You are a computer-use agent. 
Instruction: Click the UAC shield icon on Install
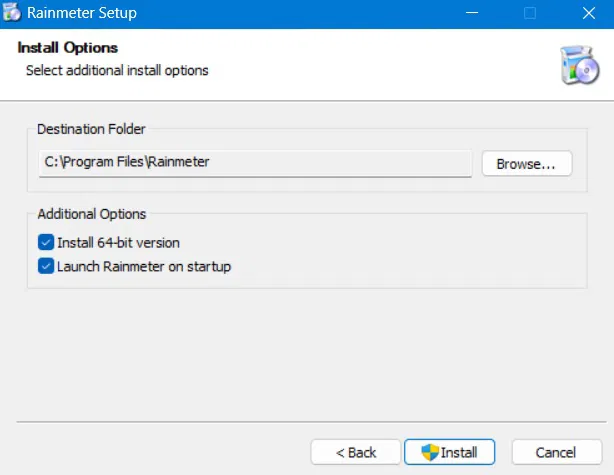(x=431, y=452)
